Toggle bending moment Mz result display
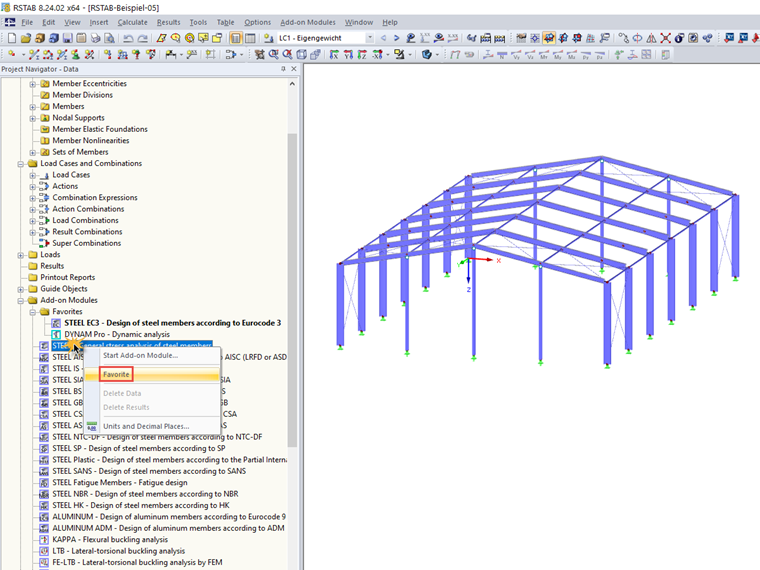This screenshot has width=760, height=570. coord(572,55)
